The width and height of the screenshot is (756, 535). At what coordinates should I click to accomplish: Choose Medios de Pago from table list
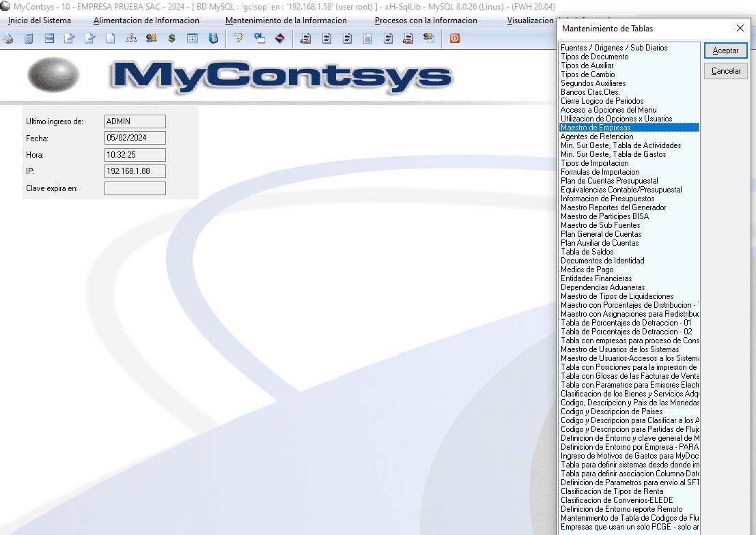pyautogui.click(x=587, y=270)
